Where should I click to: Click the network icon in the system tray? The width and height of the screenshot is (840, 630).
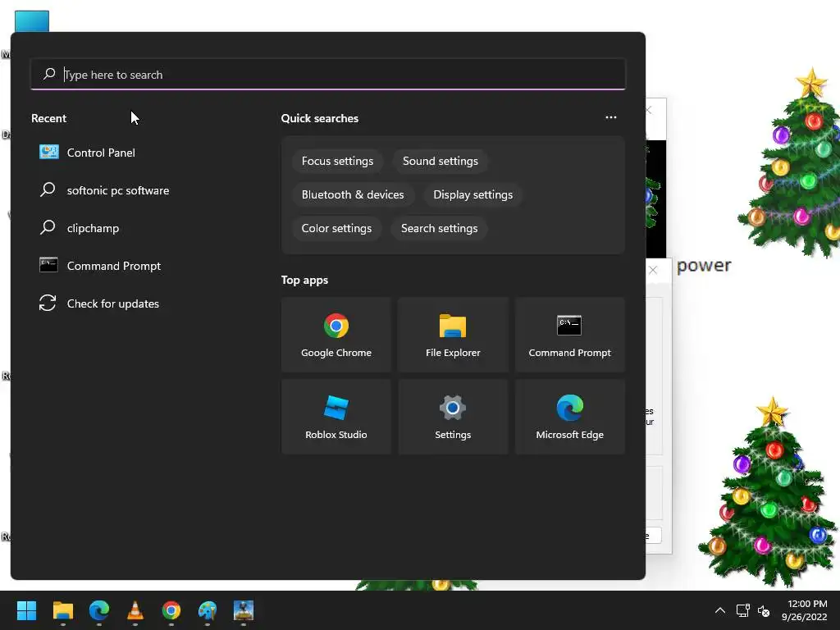(742, 610)
